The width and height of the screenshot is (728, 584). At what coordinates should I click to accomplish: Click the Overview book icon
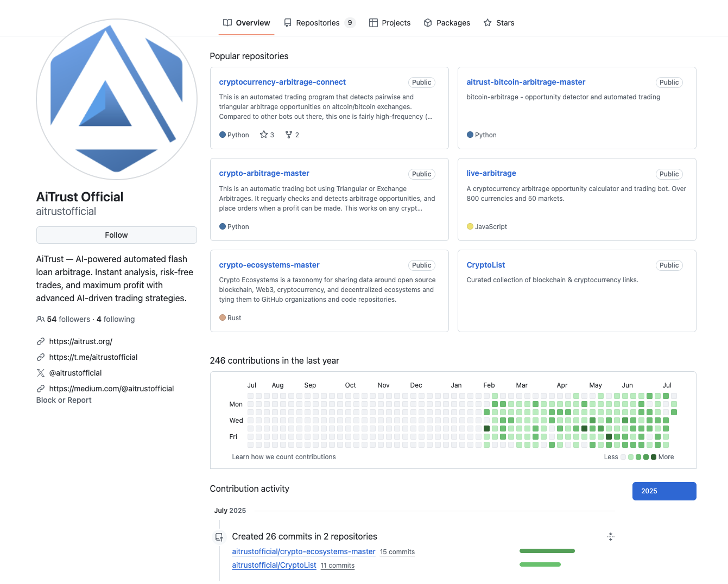(x=227, y=23)
